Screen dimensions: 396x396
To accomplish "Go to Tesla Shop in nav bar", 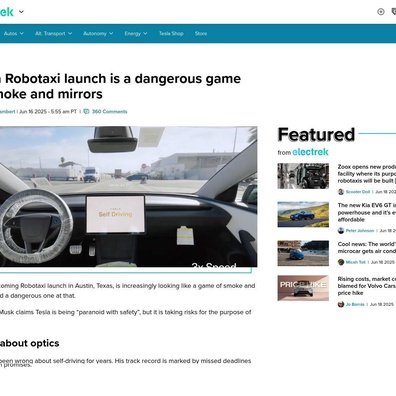I will coord(171,34).
